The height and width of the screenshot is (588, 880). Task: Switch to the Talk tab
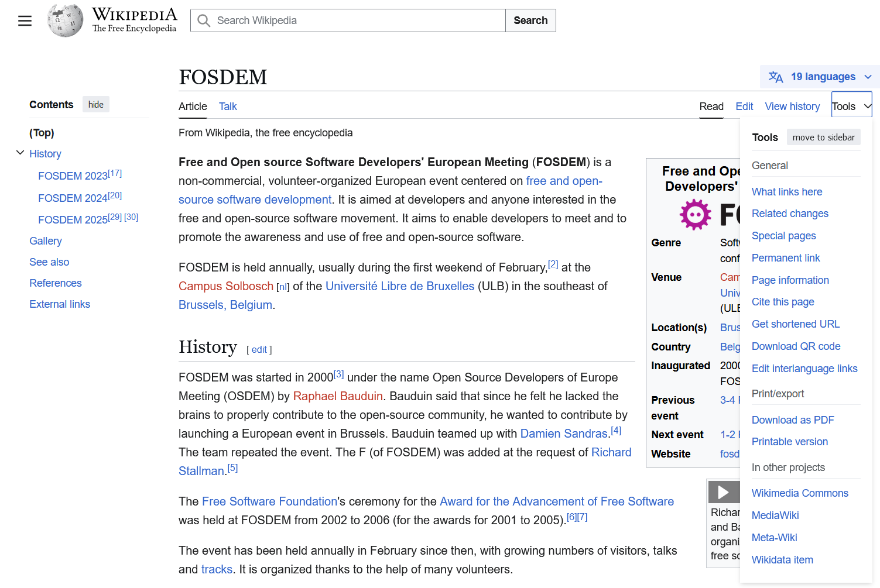pos(228,106)
